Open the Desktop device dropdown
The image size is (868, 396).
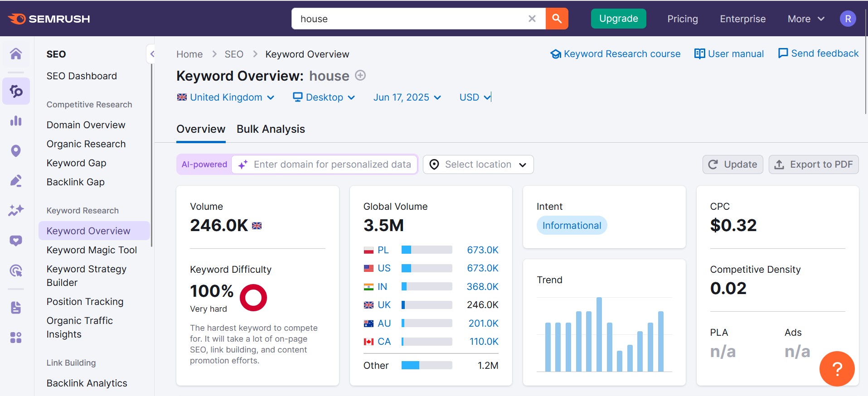[324, 97]
